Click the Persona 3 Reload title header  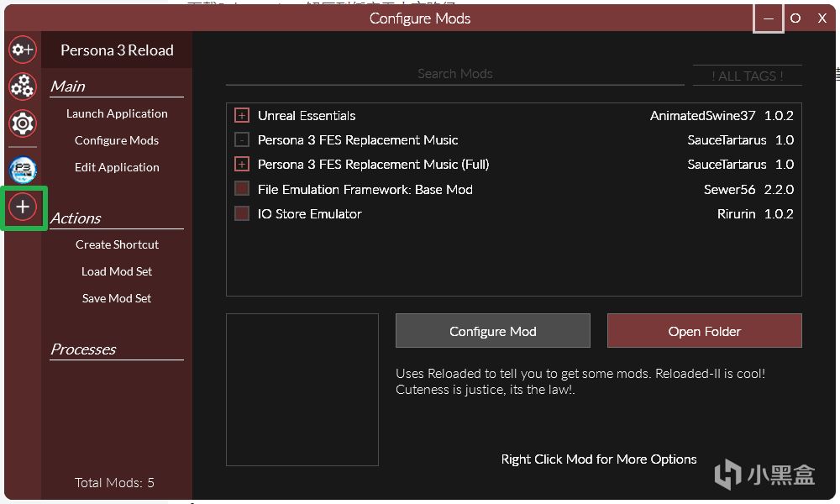tap(117, 50)
